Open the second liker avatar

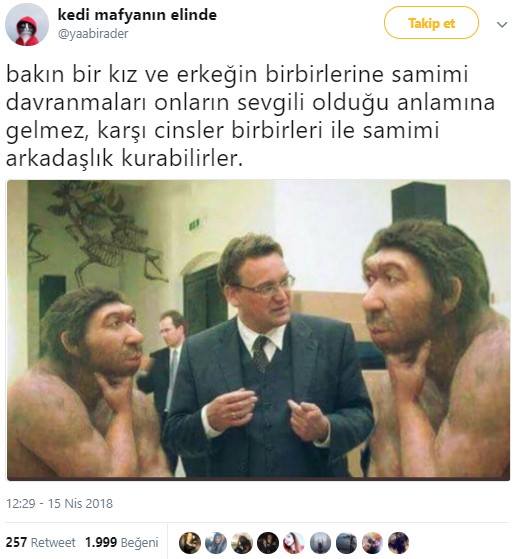pos(216,543)
